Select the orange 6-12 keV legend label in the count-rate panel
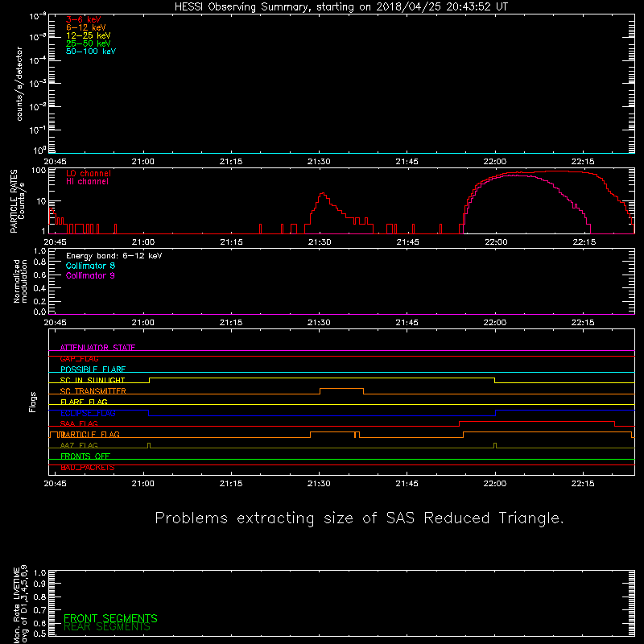 coord(86,27)
